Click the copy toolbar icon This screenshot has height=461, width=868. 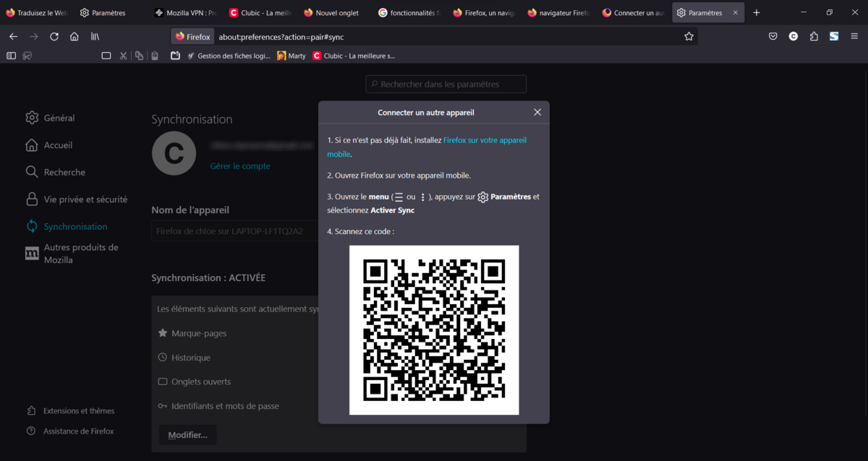(139, 56)
